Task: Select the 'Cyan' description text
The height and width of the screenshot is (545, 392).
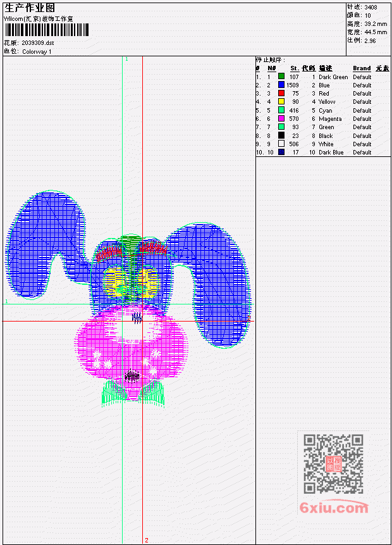Action: pos(326,111)
